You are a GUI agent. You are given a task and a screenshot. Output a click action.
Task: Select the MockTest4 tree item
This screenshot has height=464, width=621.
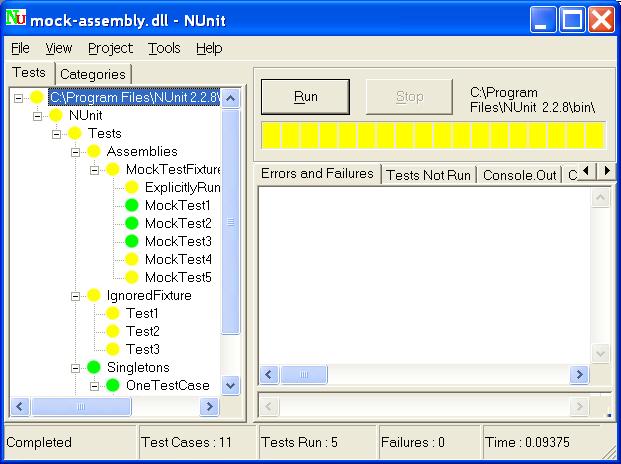pyautogui.click(x=178, y=259)
